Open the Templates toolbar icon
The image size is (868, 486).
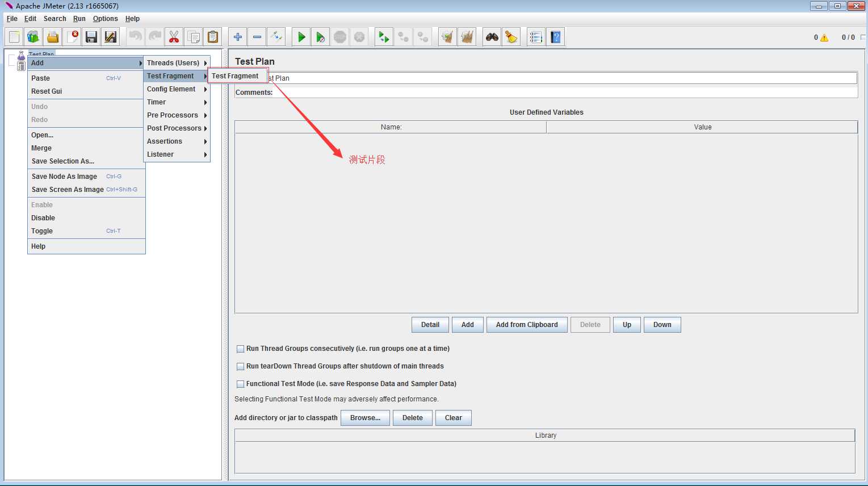[x=33, y=37]
